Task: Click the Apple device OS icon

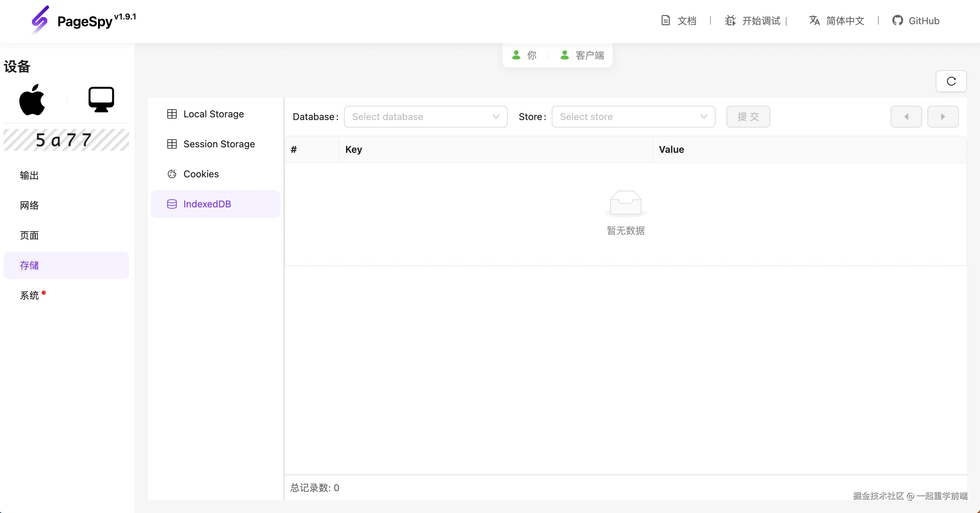Action: pyautogui.click(x=32, y=100)
